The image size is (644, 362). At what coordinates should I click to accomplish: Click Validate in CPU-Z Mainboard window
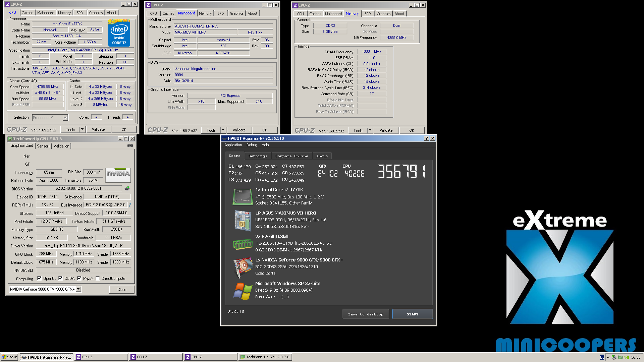click(x=239, y=130)
